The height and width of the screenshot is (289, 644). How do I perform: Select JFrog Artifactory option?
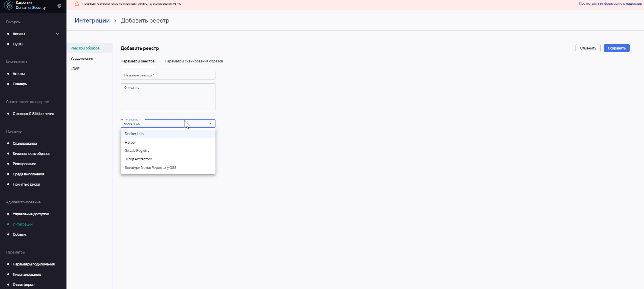(x=168, y=159)
